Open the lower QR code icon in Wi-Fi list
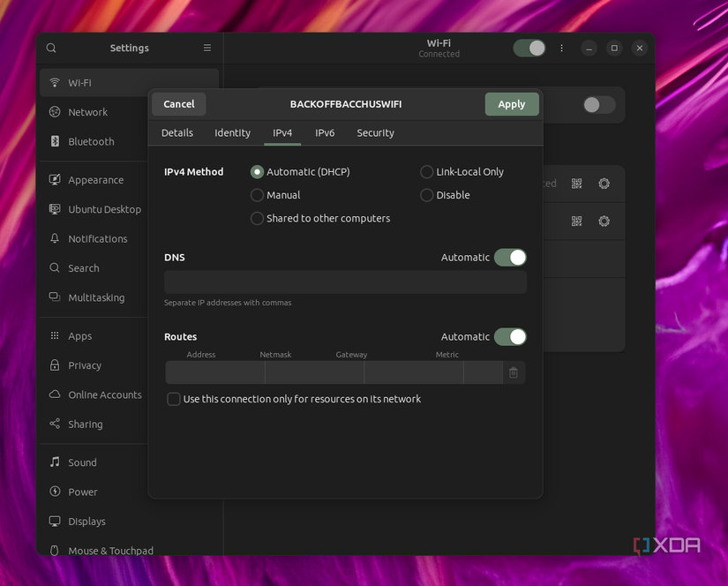This screenshot has height=586, width=728. [x=576, y=221]
